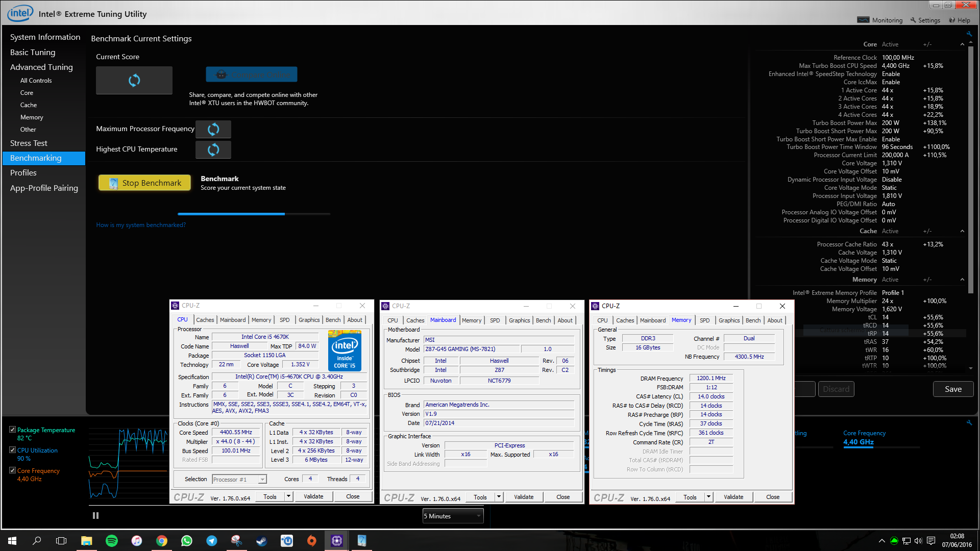Viewport: 980px width, 551px height.
Task: Open Google Chrome from the taskbar
Action: pyautogui.click(x=161, y=541)
